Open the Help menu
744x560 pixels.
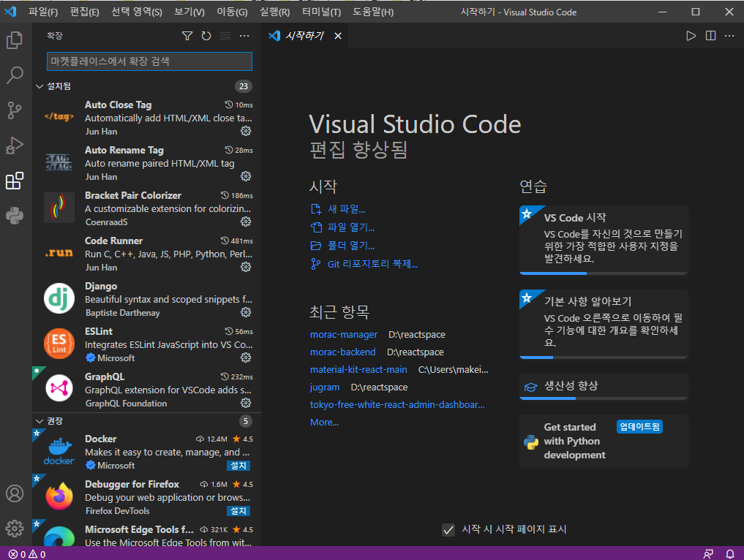(x=373, y=12)
